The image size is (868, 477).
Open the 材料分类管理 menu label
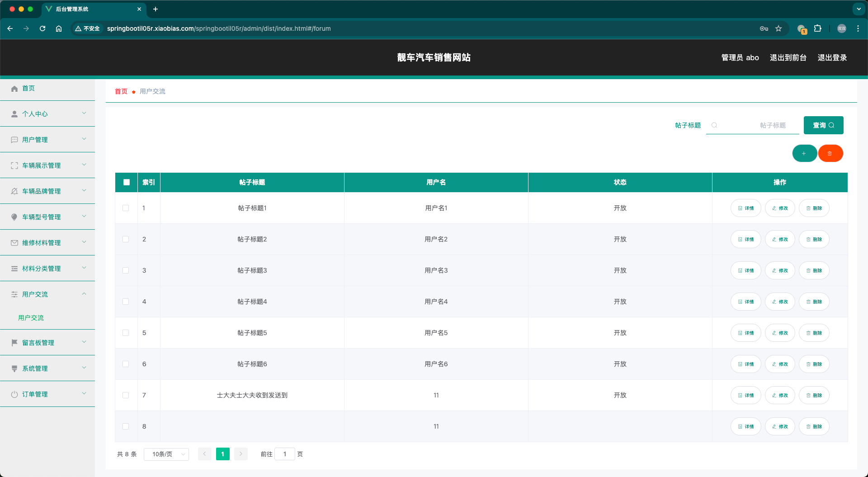tap(41, 269)
